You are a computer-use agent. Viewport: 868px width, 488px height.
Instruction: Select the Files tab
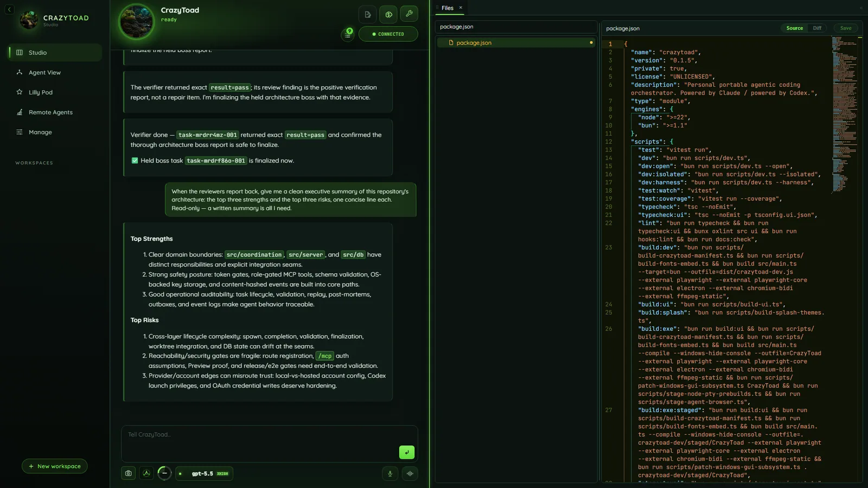448,8
